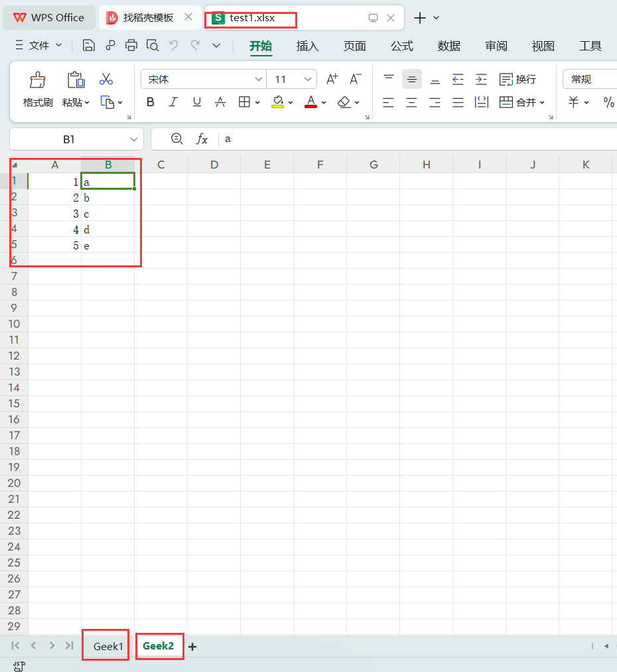Switch to the 插入 (Insert) ribbon tab
The image size is (617, 672).
307,46
